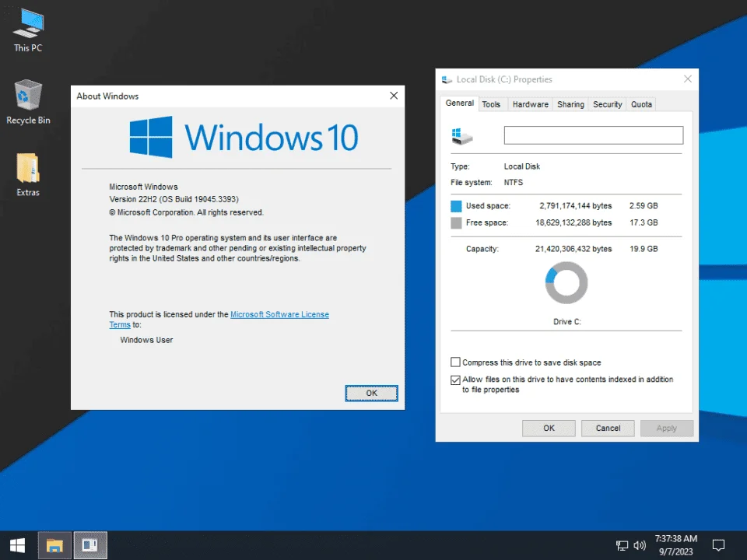Check Compress this drive to save disk space
This screenshot has width=747, height=560.
pos(455,362)
